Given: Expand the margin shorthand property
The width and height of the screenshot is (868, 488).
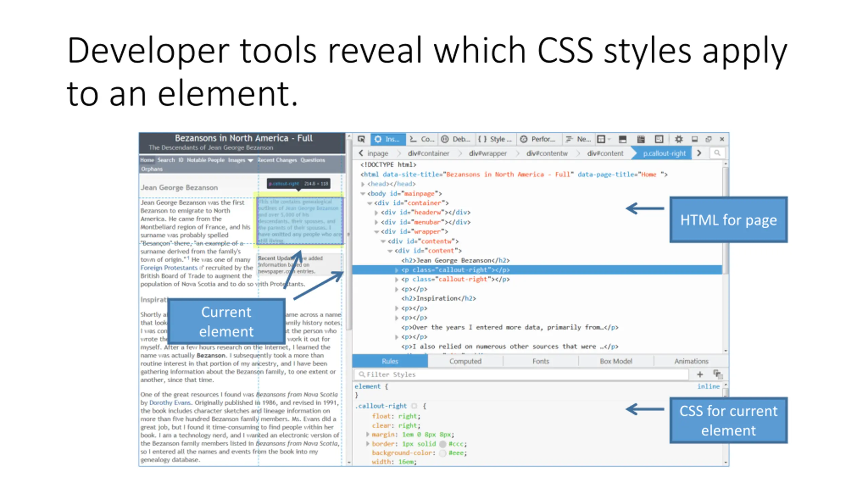Looking at the screenshot, I should point(368,434).
